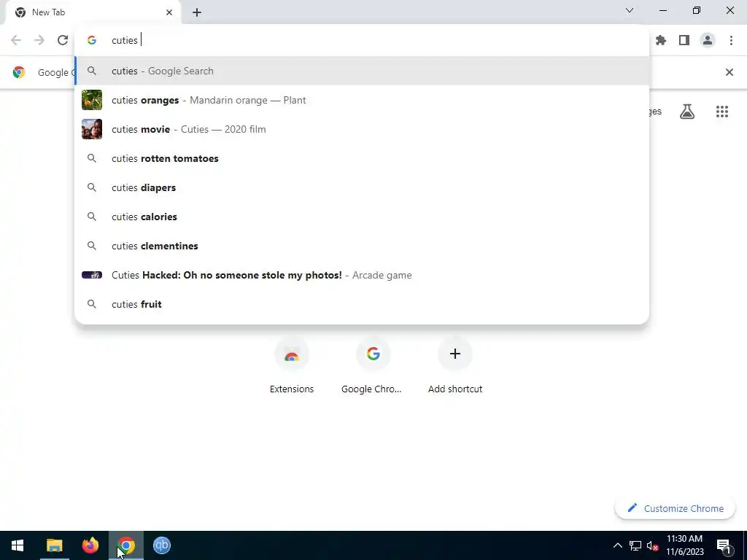Click the Chrome logo in the info bar
Screen dimensions: 747x560
pos(19,72)
